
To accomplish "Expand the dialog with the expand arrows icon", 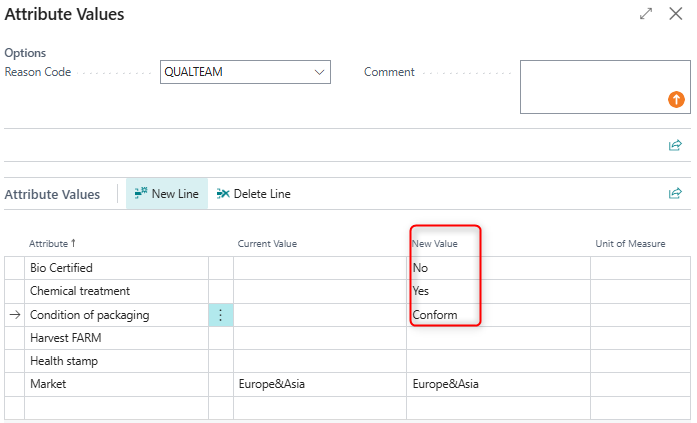I will point(646,15).
